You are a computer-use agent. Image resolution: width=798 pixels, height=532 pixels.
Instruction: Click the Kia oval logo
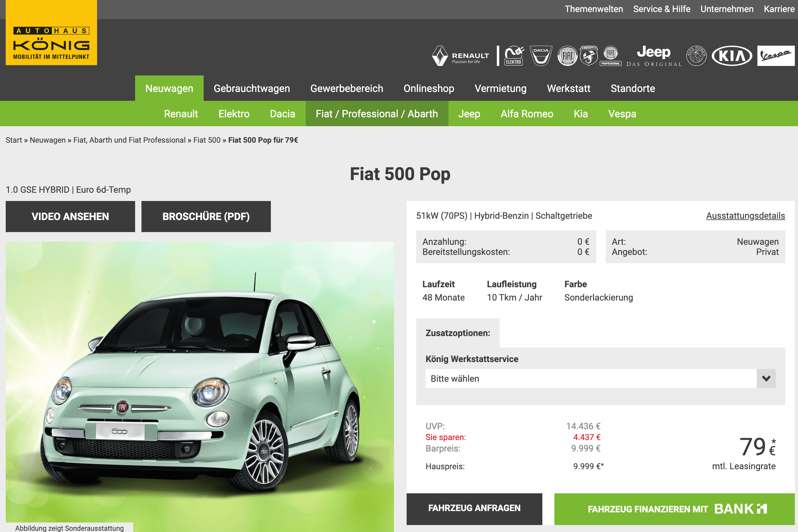click(732, 56)
